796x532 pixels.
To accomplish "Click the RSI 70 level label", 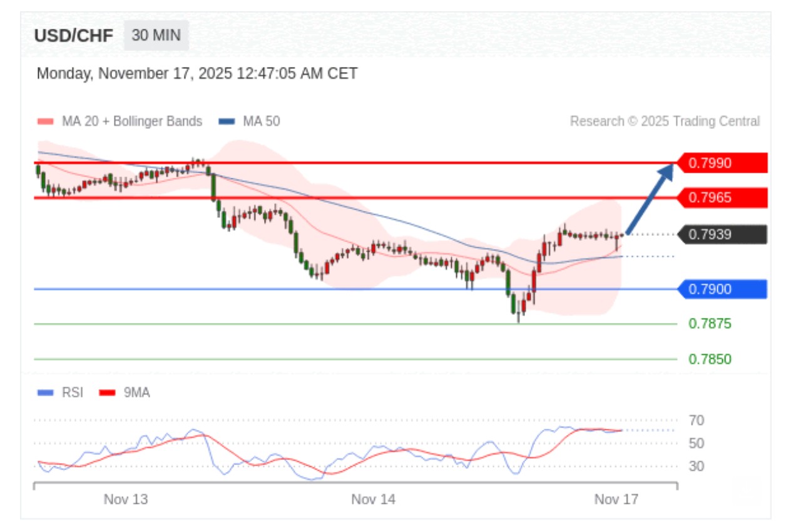I will tap(696, 421).
